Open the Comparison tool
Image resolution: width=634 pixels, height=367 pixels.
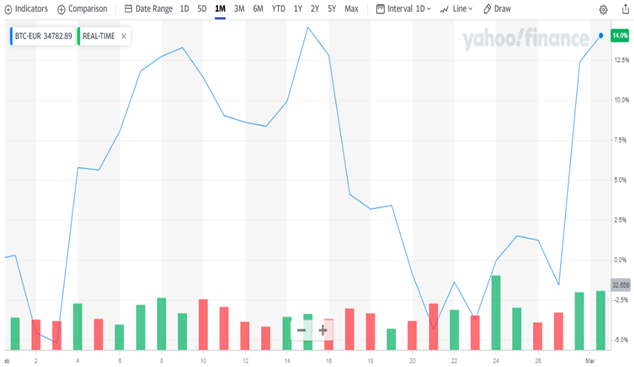(82, 9)
